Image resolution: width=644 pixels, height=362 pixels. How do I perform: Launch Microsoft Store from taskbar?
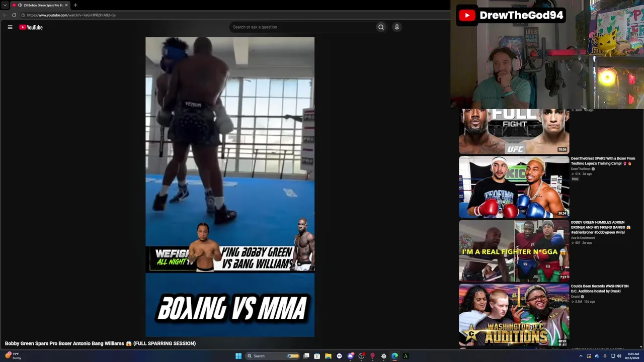[x=317, y=356]
